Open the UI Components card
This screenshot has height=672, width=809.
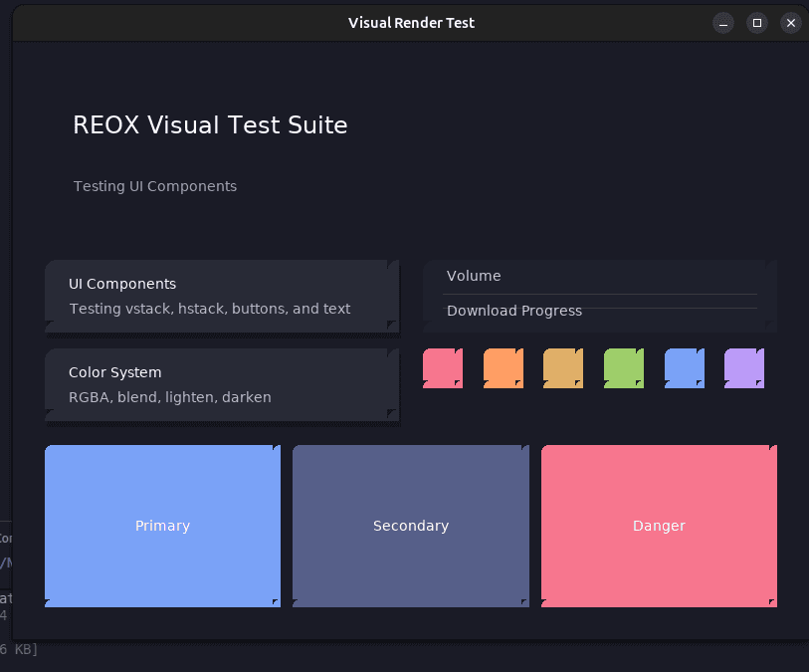222,297
